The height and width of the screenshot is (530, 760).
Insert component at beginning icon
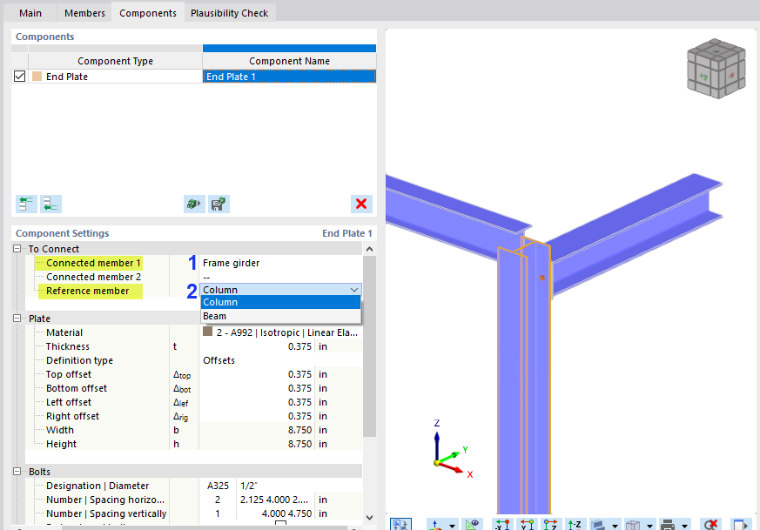[x=26, y=204]
